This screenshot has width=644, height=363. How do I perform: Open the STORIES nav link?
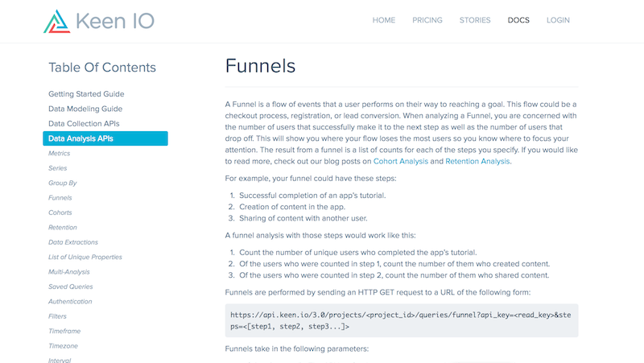click(x=475, y=20)
